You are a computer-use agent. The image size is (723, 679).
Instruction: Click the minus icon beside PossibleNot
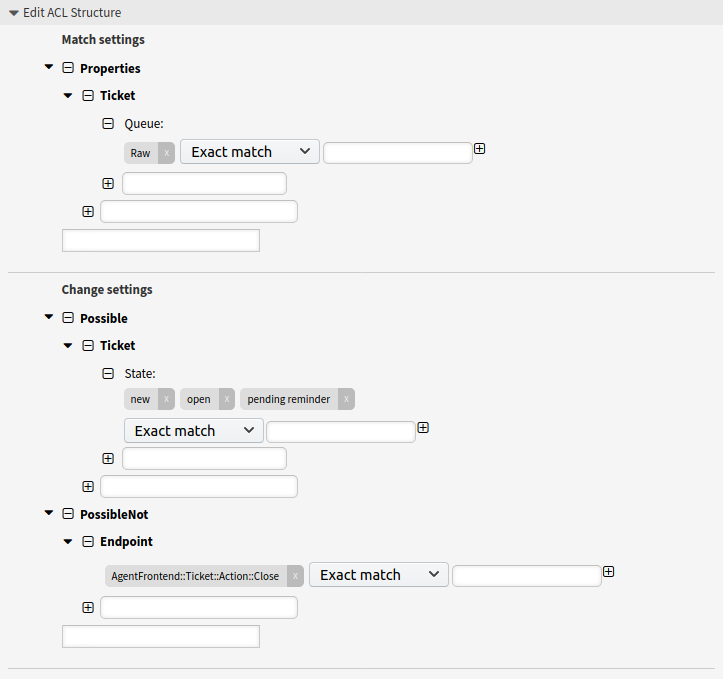[x=68, y=514]
